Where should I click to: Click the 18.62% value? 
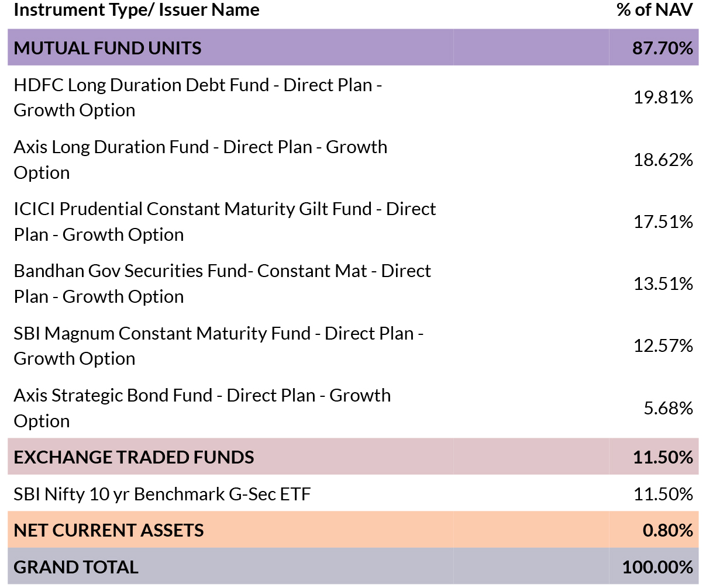tap(663, 160)
